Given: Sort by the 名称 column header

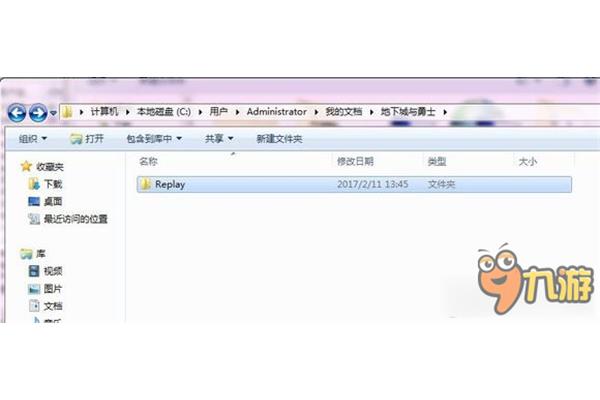Looking at the screenshot, I should pos(148,162).
